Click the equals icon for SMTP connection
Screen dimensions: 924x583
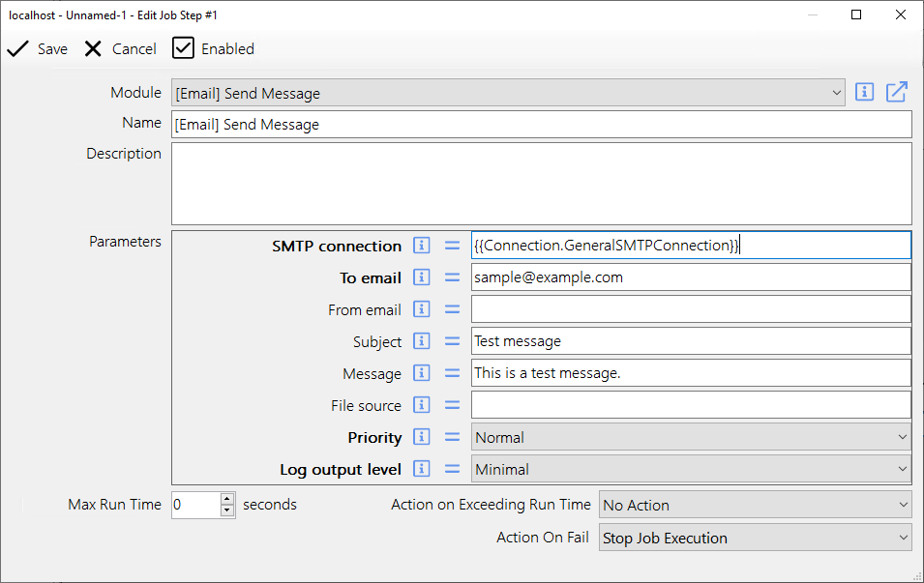click(452, 245)
